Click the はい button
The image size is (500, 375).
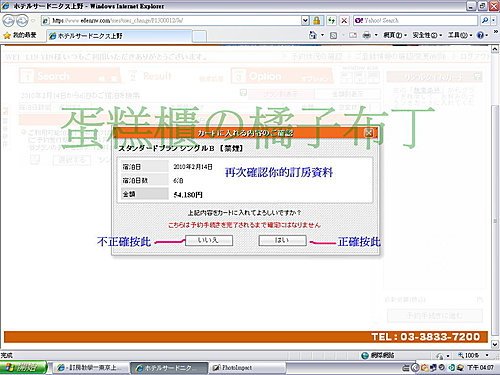click(282, 240)
